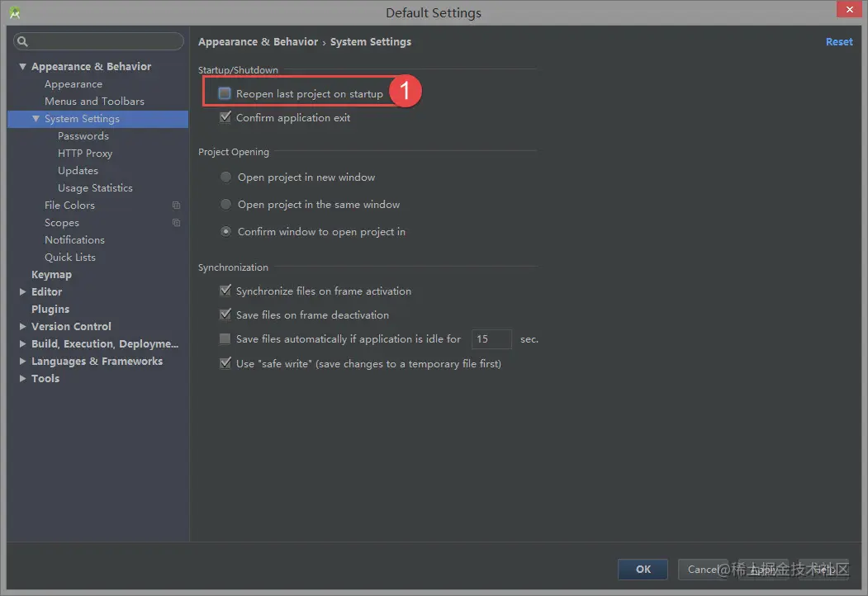The image size is (868, 596).
Task: Expand Build, Execution, Deployment arrow
Action: pos(22,343)
